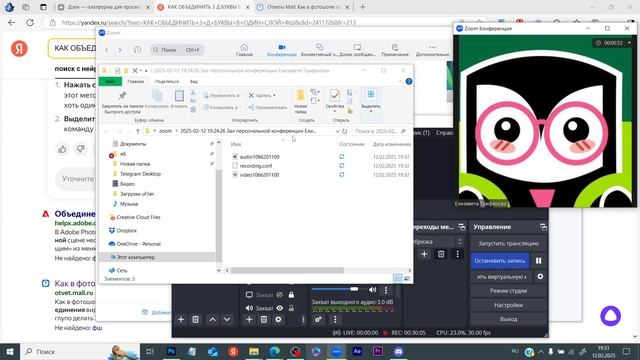Create a New folder from the ribbon
640x360 pixels.
tap(300, 102)
